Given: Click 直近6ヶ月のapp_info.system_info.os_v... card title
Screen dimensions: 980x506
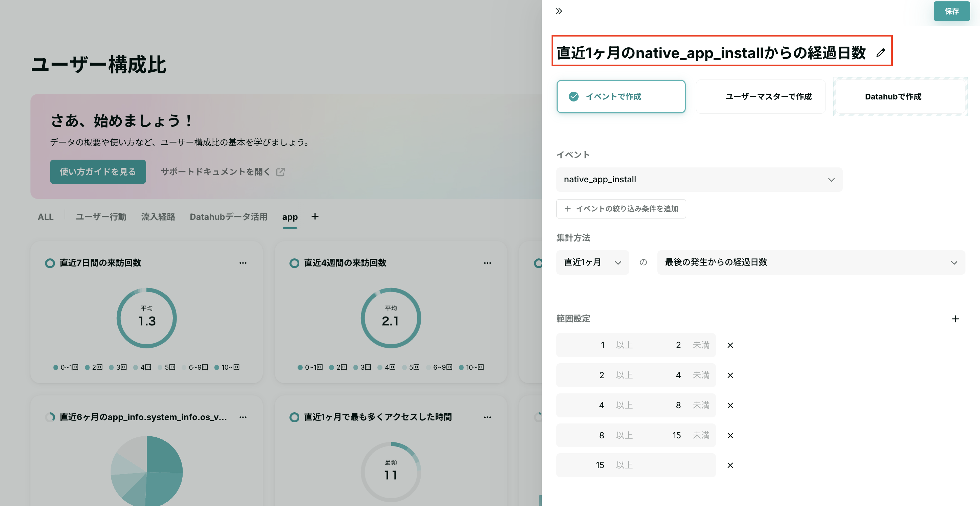Looking at the screenshot, I should tap(143, 417).
